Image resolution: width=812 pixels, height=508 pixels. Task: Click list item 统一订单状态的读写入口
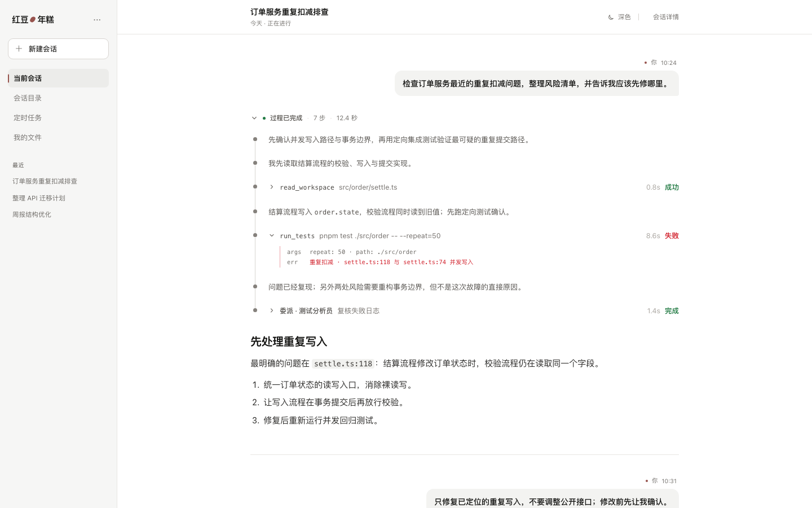coord(339,385)
